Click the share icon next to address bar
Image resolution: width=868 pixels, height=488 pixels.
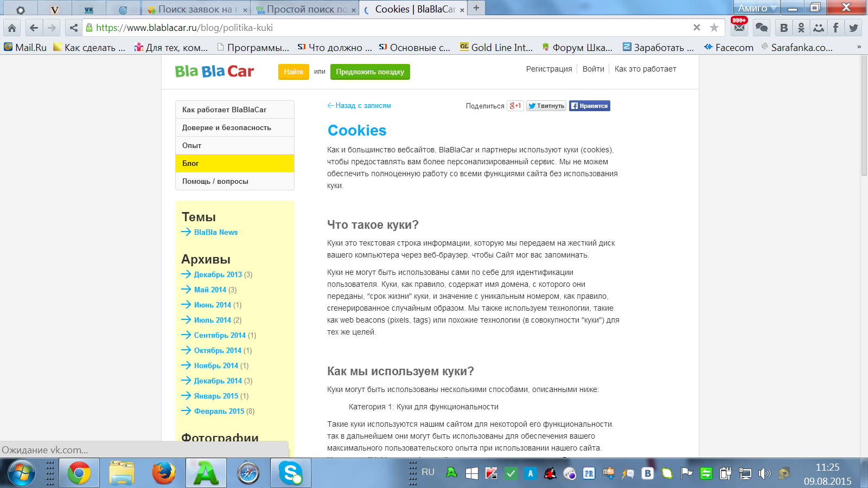click(x=74, y=28)
